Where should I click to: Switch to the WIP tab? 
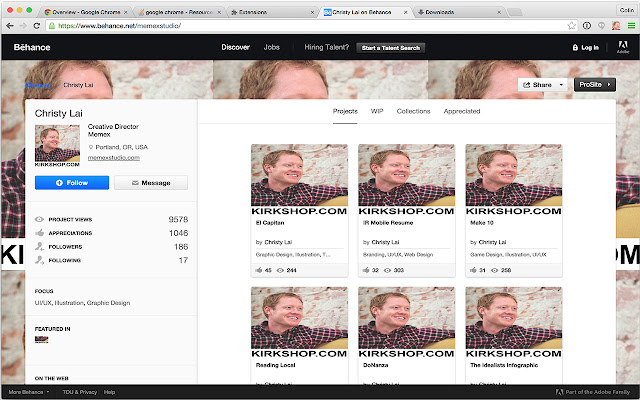(x=377, y=111)
